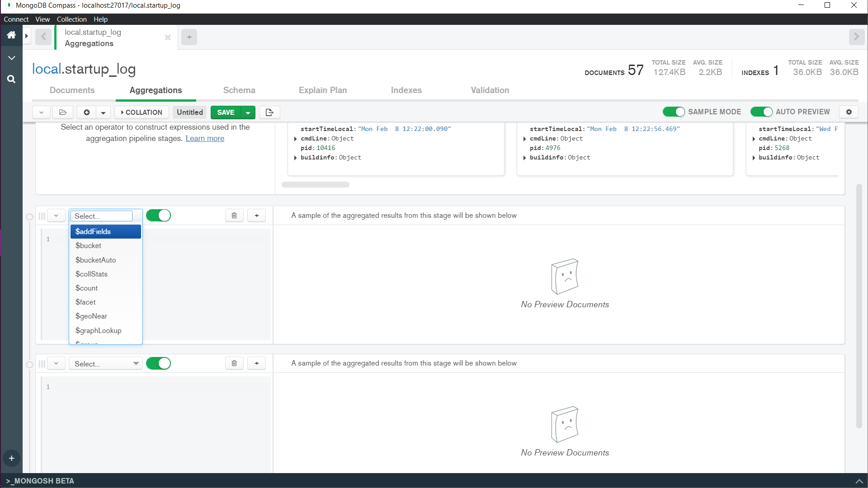
Task: Go to next tab with right arrow
Action: click(x=857, y=37)
